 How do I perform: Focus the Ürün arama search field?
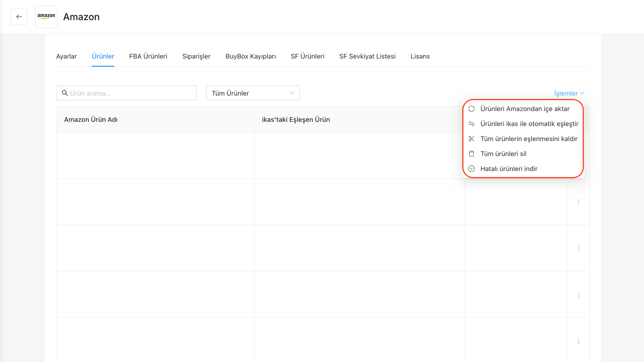tap(126, 93)
